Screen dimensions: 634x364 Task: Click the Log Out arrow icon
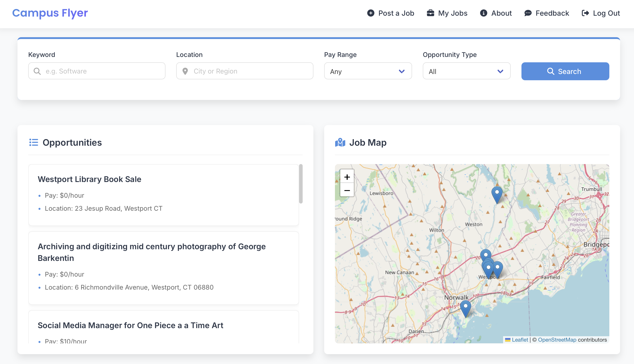(x=585, y=13)
